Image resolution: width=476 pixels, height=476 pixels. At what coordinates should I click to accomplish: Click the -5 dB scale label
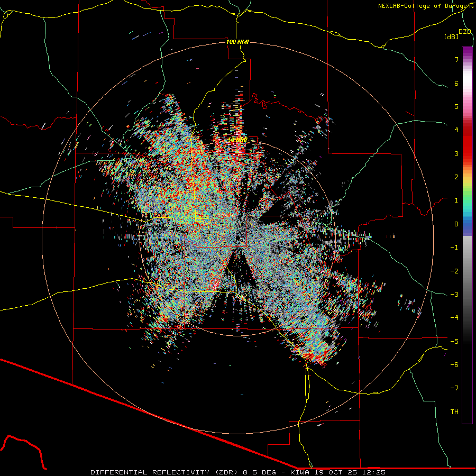[x=454, y=341]
